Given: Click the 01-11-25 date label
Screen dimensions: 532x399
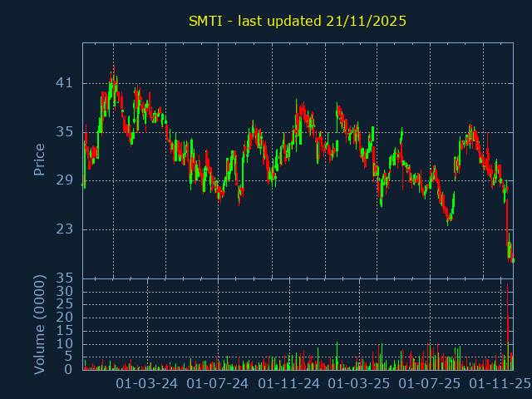Looking at the screenshot, I should coord(500,384).
